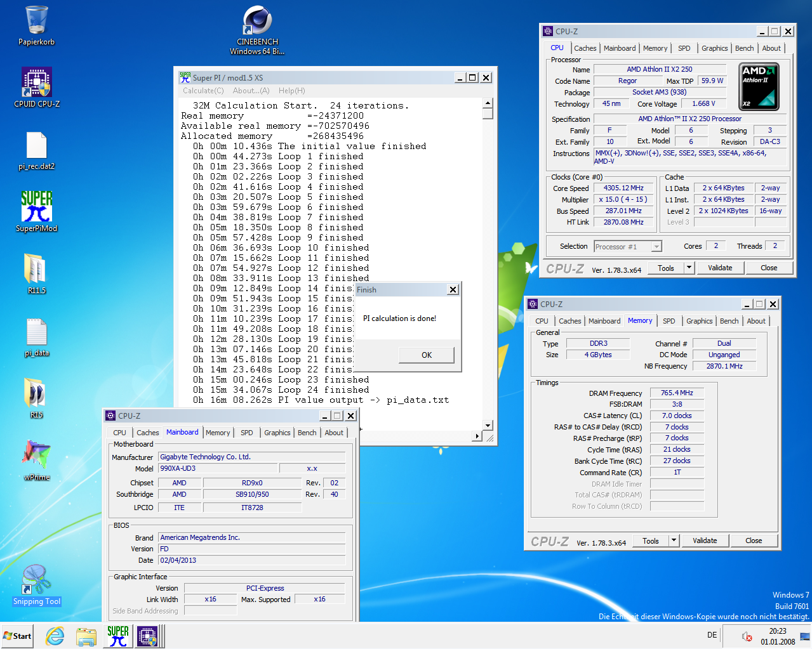Open About tab in Mainboard CPU-Z window
This screenshot has height=649, width=812.
334,433
